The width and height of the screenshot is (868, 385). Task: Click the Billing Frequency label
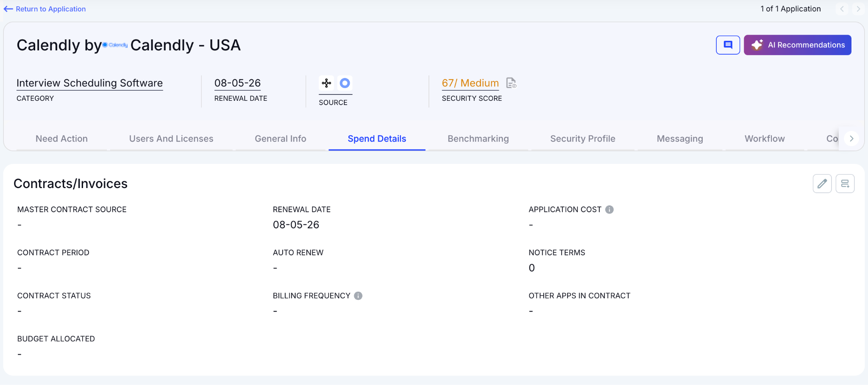[x=312, y=296]
